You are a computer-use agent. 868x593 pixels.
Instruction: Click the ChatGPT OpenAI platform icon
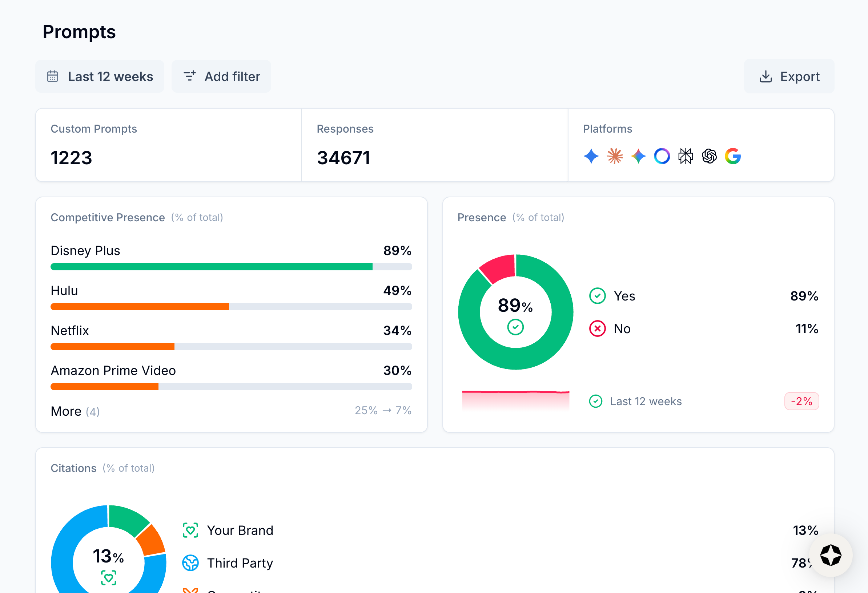click(709, 156)
